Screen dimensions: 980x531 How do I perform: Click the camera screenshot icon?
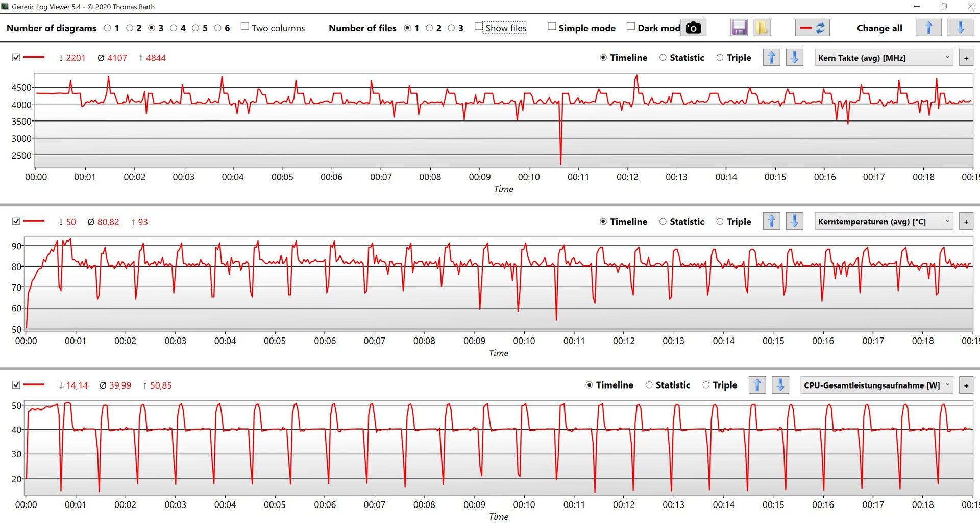pyautogui.click(x=693, y=28)
